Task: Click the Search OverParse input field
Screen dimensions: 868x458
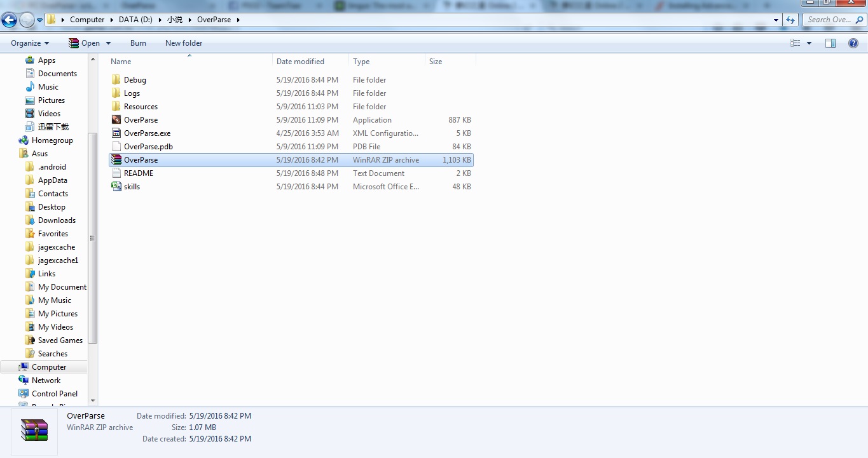Action: [828, 20]
